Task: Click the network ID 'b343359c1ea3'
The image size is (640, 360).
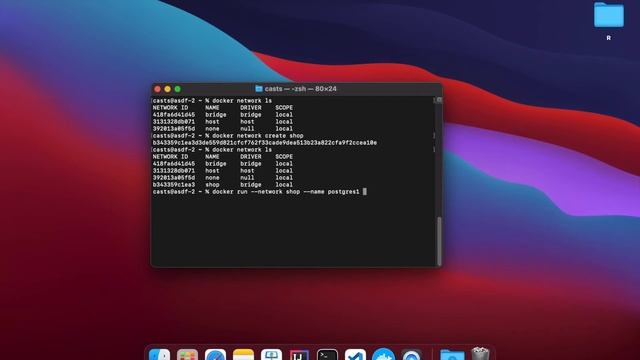Action: (173, 185)
